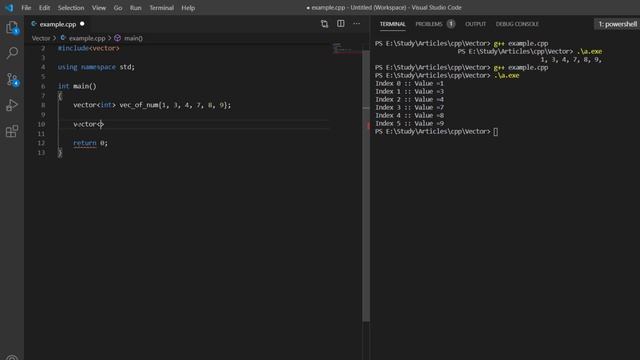Click terminal output 'Index 0 :: Value =1'
Image resolution: width=640 pixels, height=360 pixels.
point(409,83)
